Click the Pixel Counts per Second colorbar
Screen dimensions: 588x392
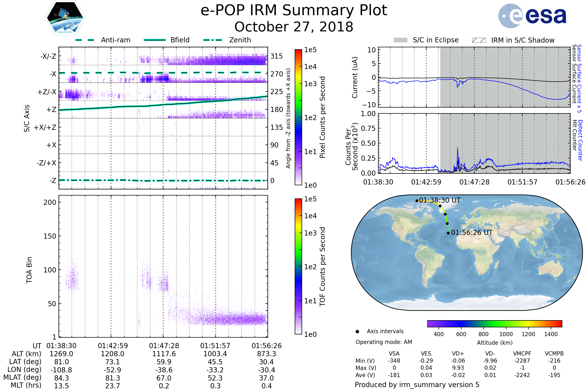coord(298,117)
